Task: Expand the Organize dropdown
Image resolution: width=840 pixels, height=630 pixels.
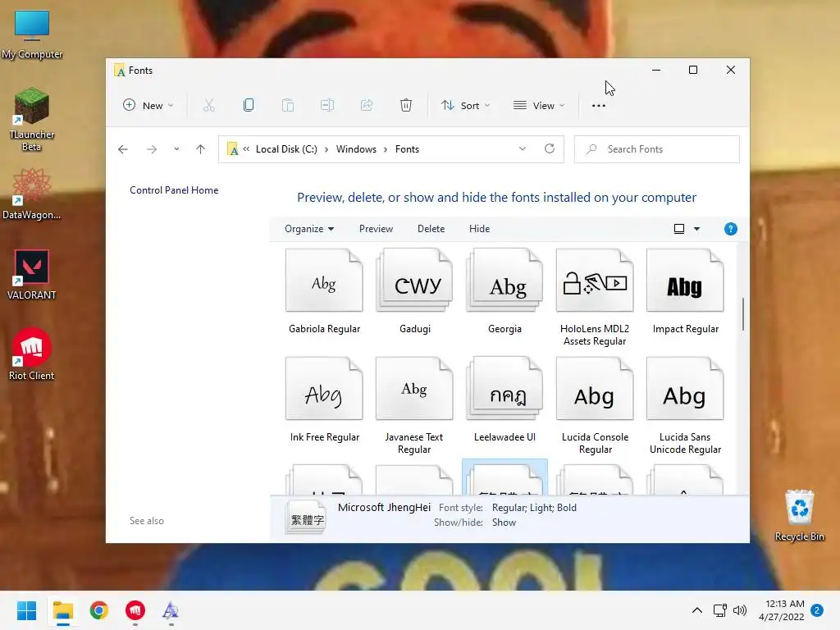Action: point(309,229)
